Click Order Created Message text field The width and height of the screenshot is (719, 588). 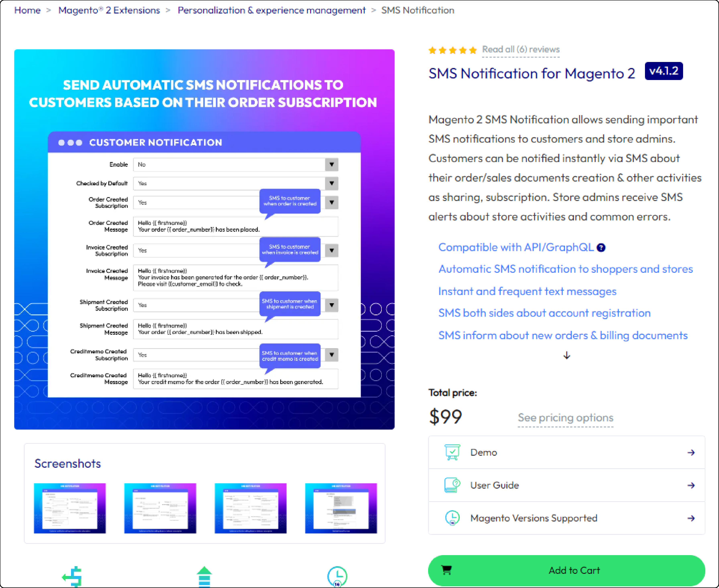236,226
